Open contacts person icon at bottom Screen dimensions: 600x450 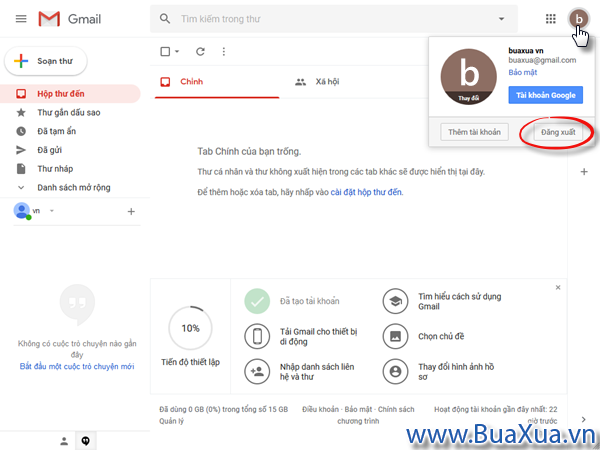coord(64,441)
